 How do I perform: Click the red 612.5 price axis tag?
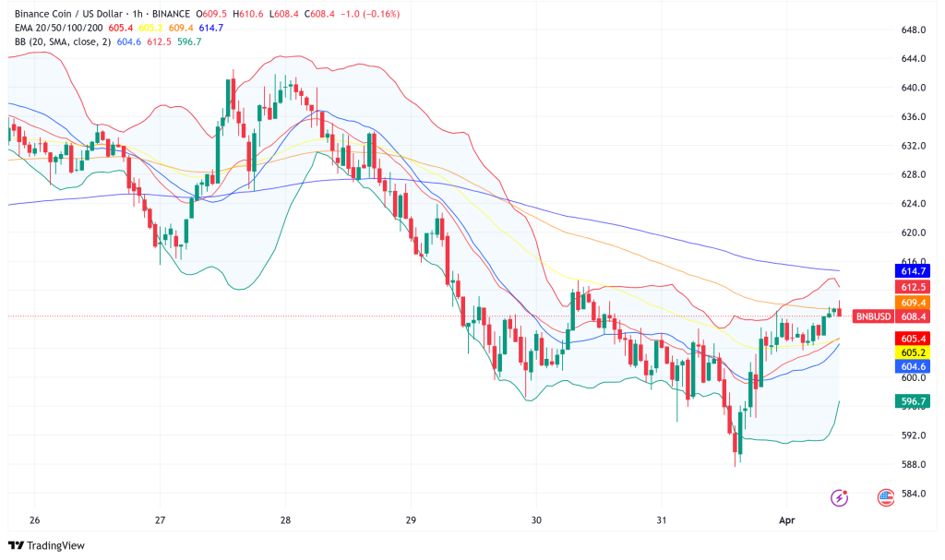[913, 287]
